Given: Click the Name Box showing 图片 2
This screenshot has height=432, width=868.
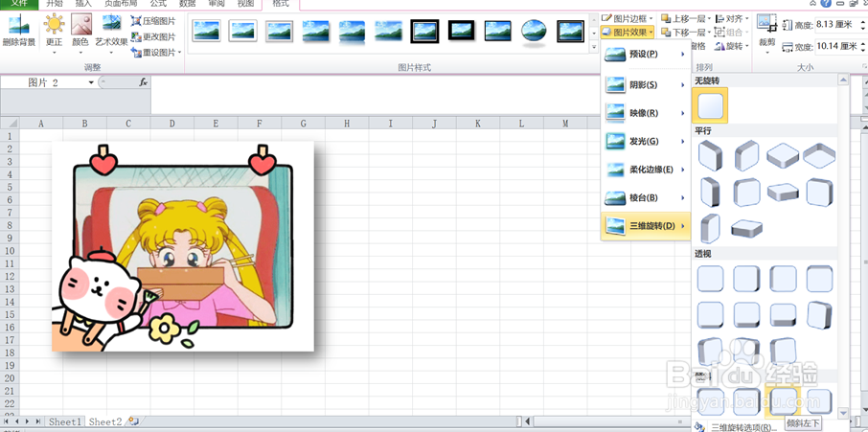Looking at the screenshot, I should pos(44,83).
